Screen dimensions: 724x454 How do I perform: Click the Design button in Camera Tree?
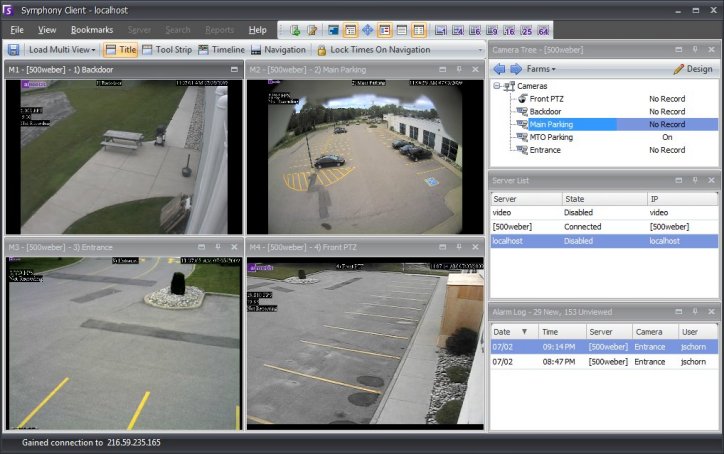tap(693, 69)
